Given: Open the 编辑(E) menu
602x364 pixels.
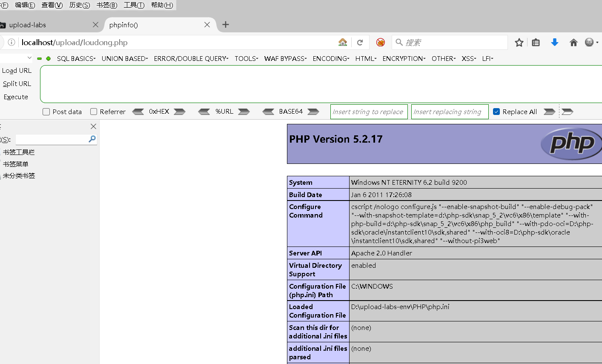Looking at the screenshot, I should [x=25, y=5].
